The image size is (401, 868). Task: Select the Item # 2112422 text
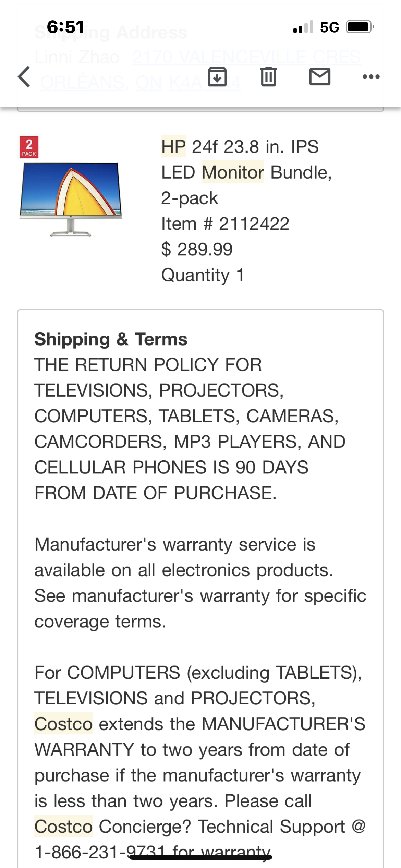(225, 224)
